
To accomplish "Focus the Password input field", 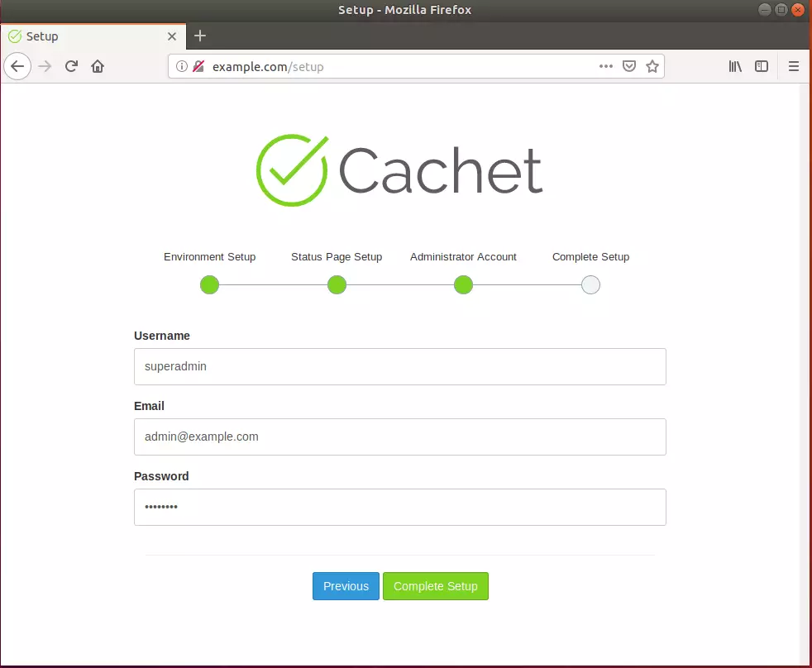I will pos(399,508).
